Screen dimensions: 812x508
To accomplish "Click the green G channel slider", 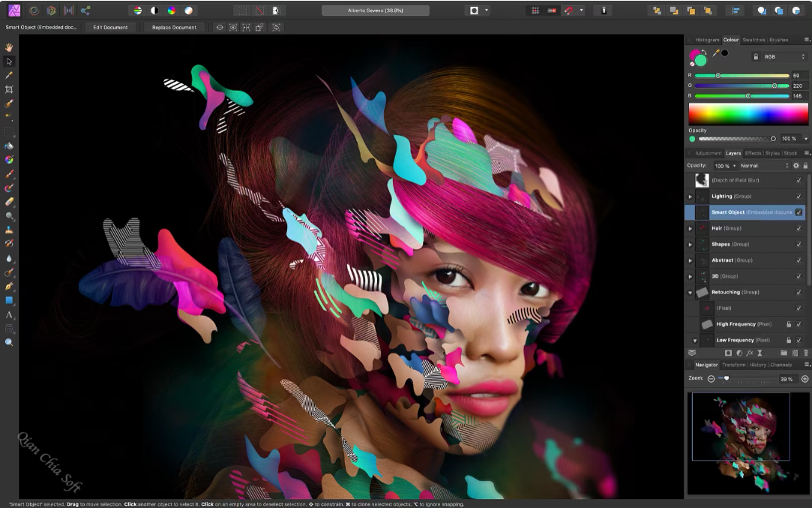I will [742, 86].
